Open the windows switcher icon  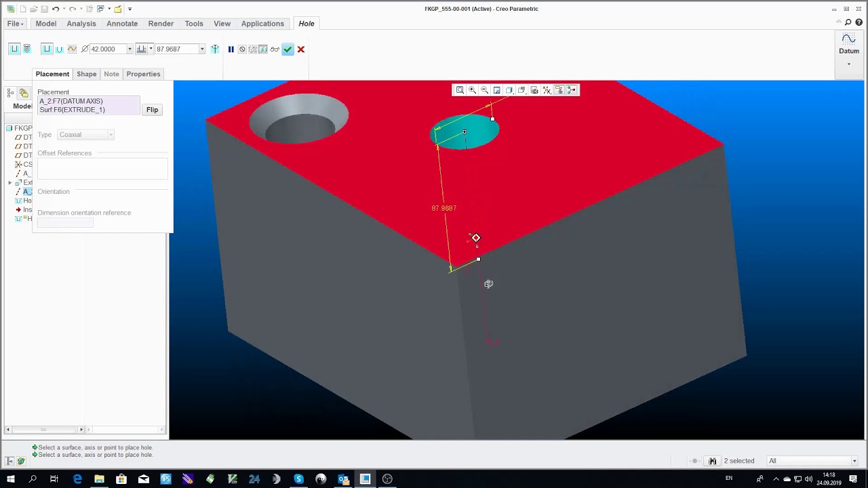[101, 9]
